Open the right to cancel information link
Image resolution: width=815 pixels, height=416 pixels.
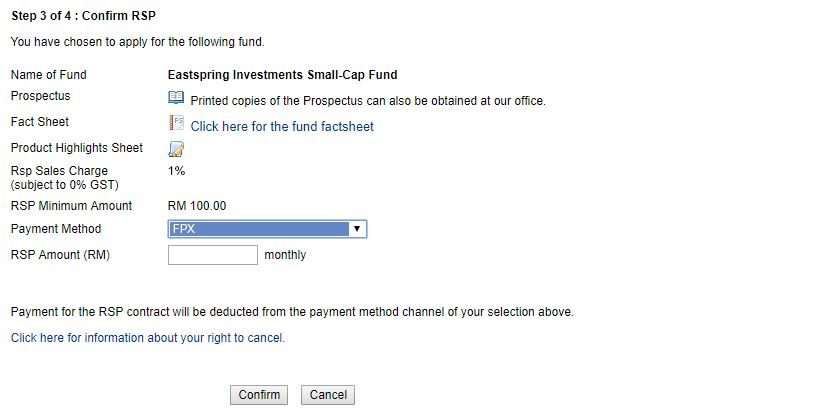(148, 338)
